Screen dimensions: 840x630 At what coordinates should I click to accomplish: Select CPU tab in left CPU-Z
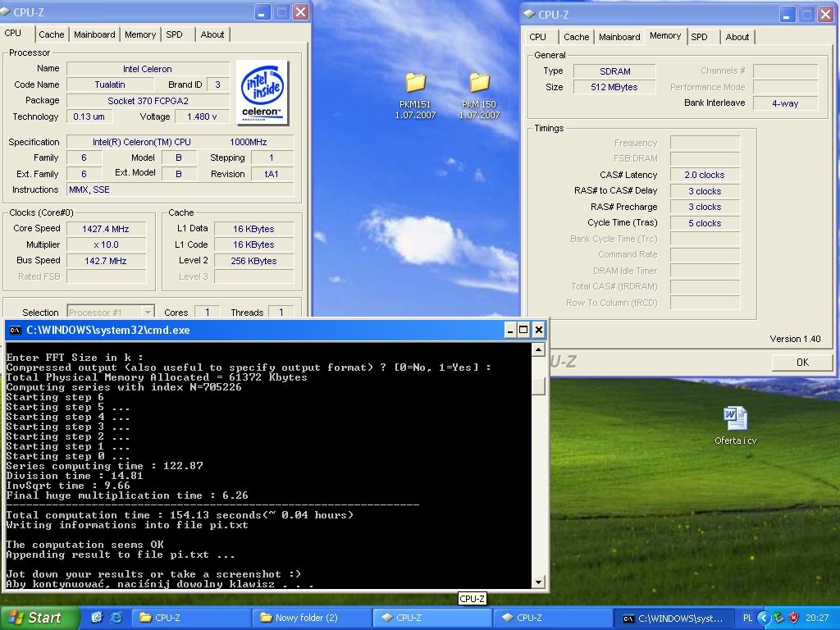(13, 33)
